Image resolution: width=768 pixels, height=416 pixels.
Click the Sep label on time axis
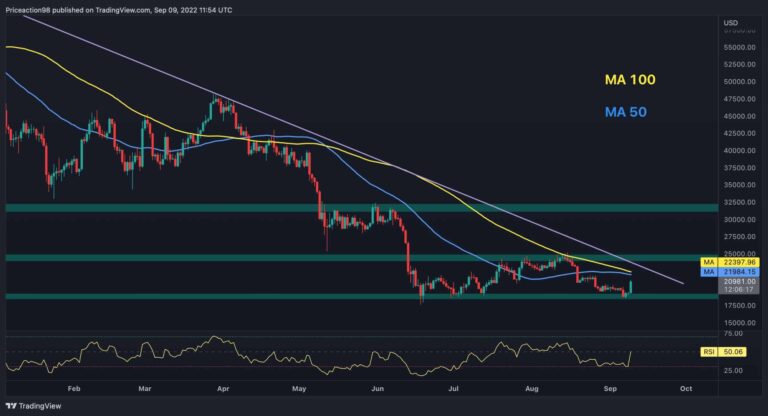pos(610,389)
